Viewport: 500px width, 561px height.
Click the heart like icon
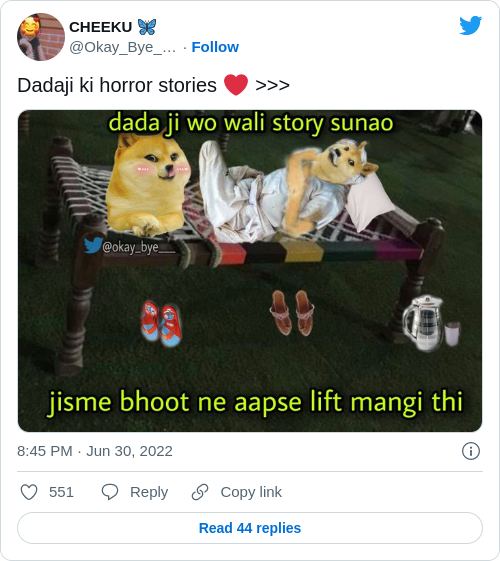click(x=29, y=492)
